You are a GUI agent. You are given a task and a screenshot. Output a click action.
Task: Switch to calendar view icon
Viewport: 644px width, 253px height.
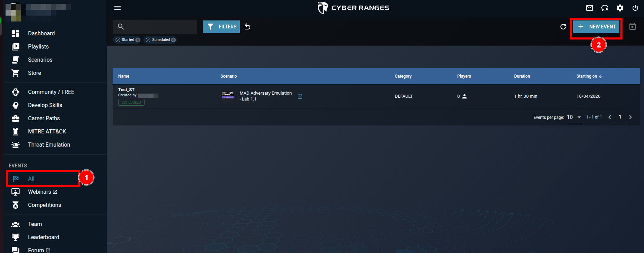(633, 27)
